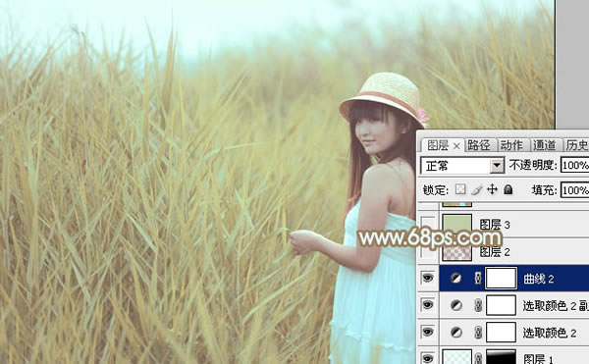Select the 曲线 2 layer mask thumbnail

(x=501, y=278)
